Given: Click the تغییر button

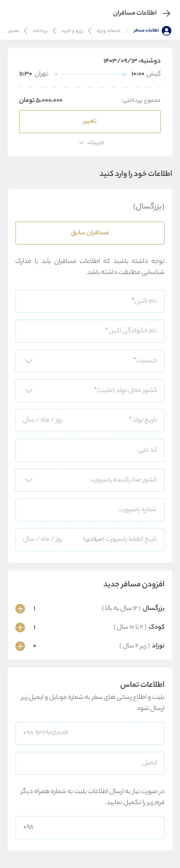Looking at the screenshot, I should pyautogui.click(x=90, y=122).
